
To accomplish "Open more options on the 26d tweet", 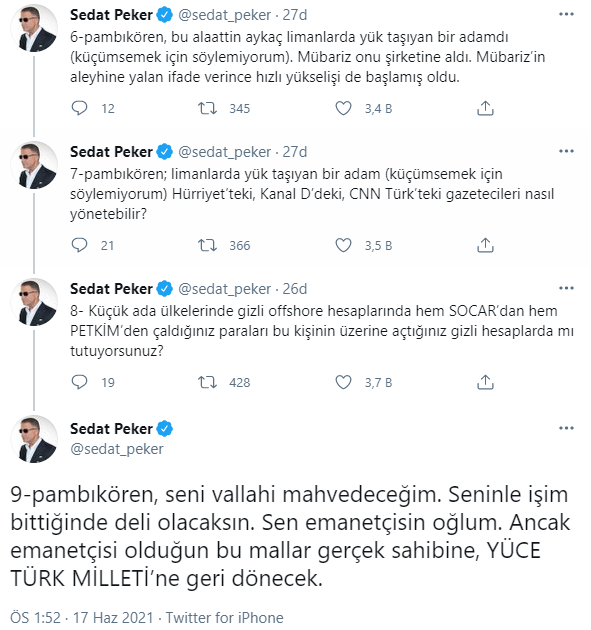I will (x=566, y=288).
